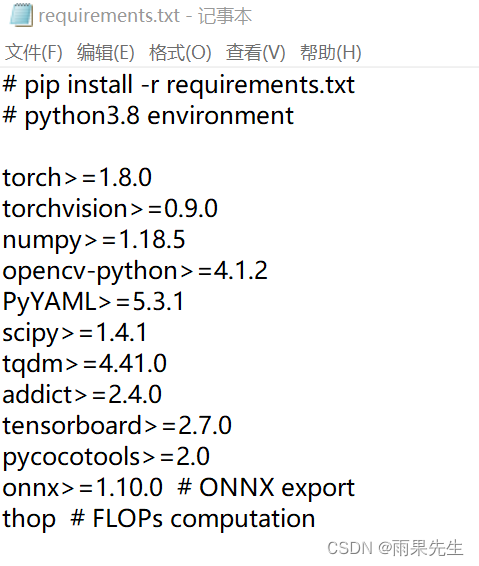Click the FLOPs computation comment text
Image resolution: width=479 pixels, height=566 pixels.
tap(192, 519)
